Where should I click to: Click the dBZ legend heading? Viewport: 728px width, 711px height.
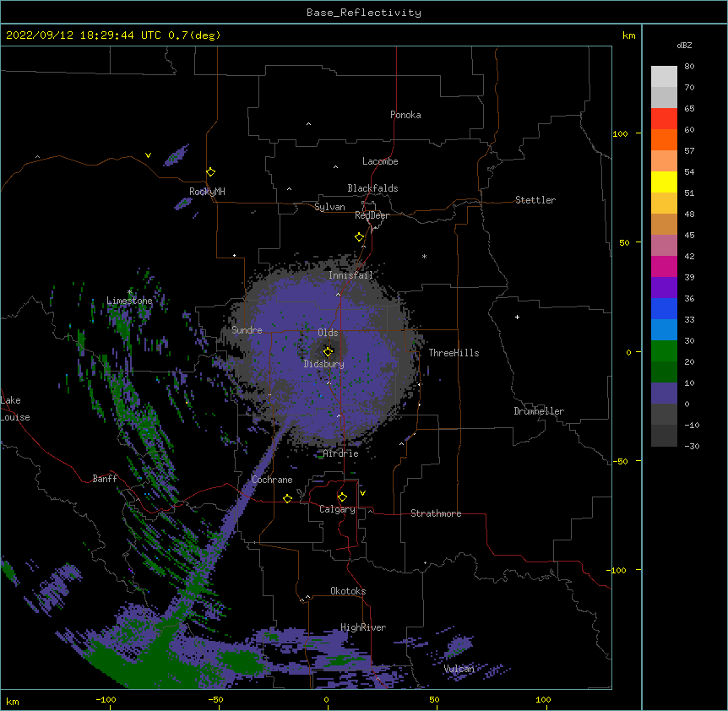(x=684, y=46)
